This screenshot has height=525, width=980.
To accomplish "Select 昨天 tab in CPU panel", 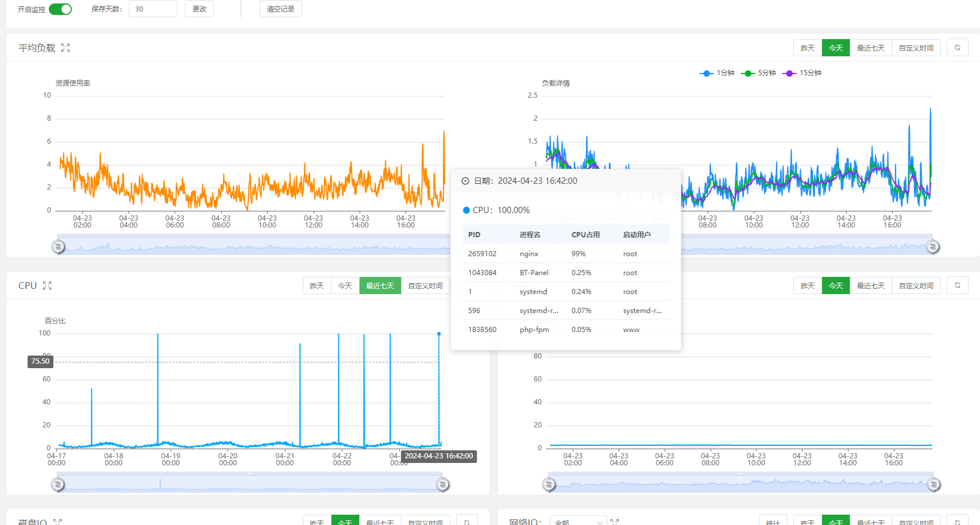I will (317, 285).
